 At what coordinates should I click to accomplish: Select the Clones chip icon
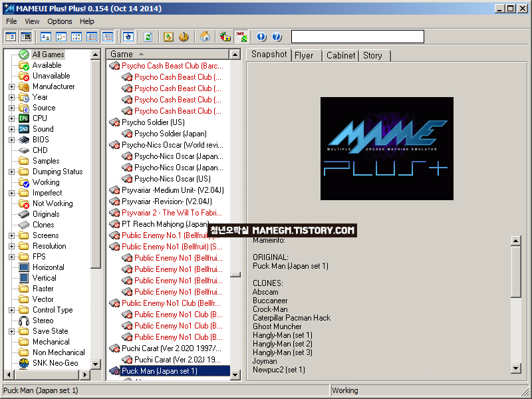click(24, 225)
